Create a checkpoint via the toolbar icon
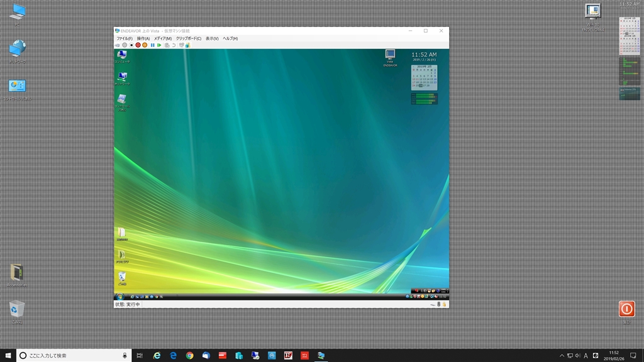644x362 pixels. click(x=167, y=45)
